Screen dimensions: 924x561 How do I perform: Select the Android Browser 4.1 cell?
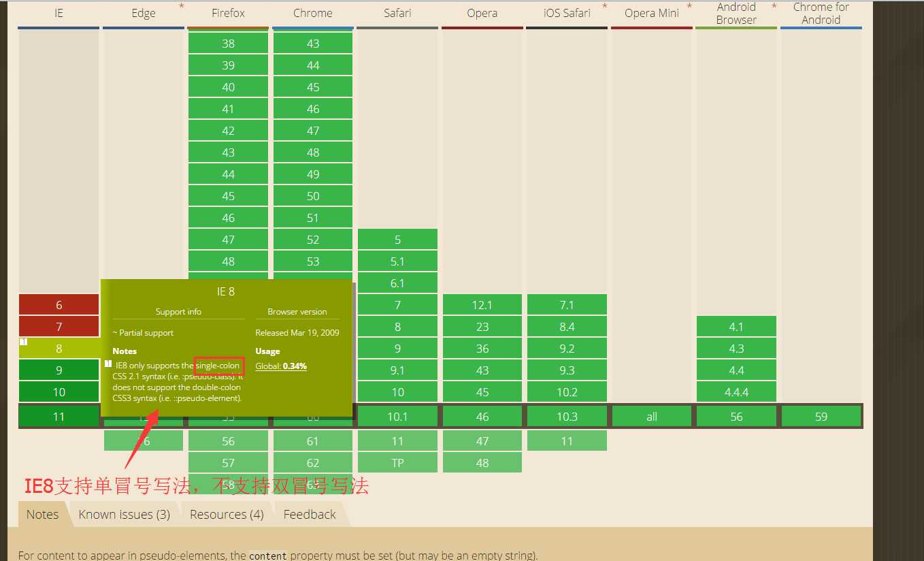(736, 327)
